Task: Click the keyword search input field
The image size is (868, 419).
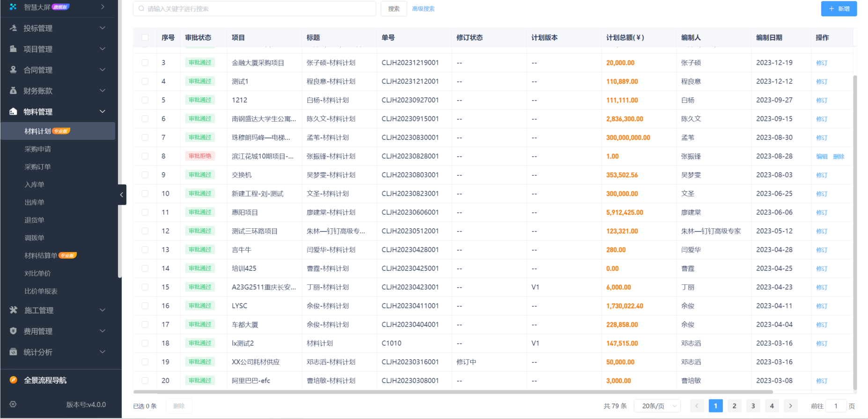Action: 255,9
